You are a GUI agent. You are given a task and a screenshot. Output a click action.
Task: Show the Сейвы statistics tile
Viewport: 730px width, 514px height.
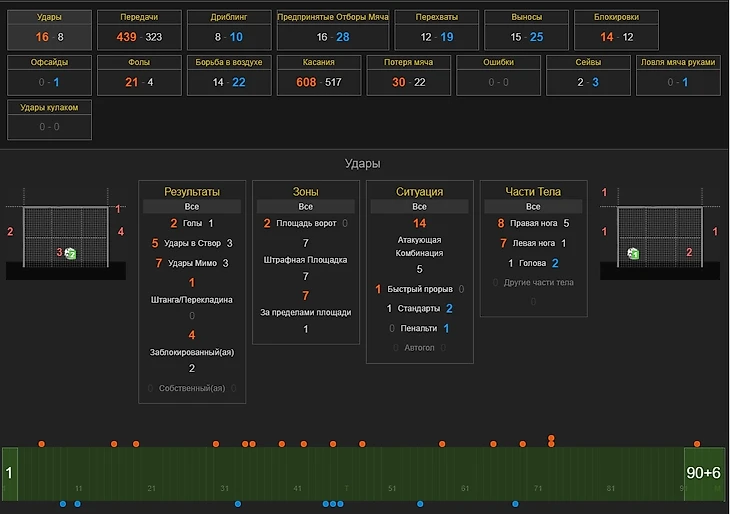click(x=588, y=75)
